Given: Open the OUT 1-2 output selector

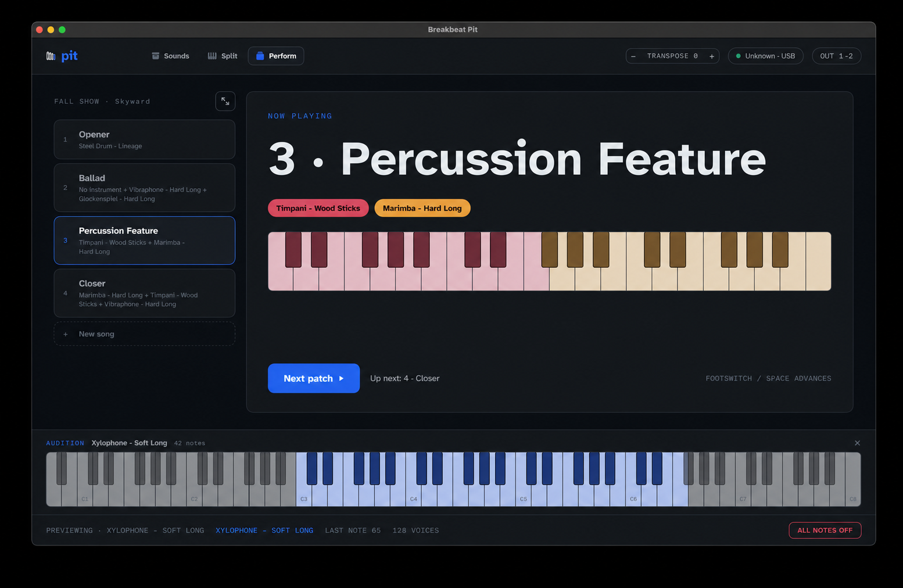Looking at the screenshot, I should [836, 56].
